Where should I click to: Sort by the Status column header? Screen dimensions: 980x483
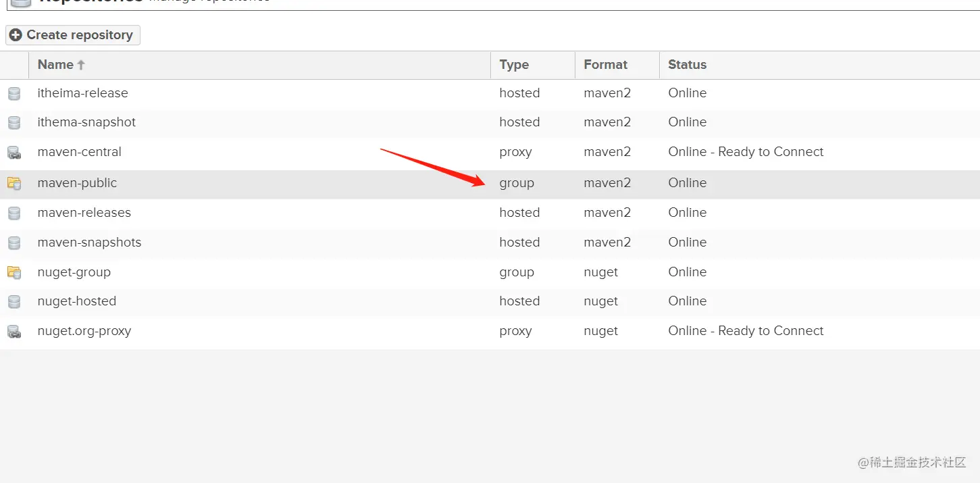coord(819,65)
